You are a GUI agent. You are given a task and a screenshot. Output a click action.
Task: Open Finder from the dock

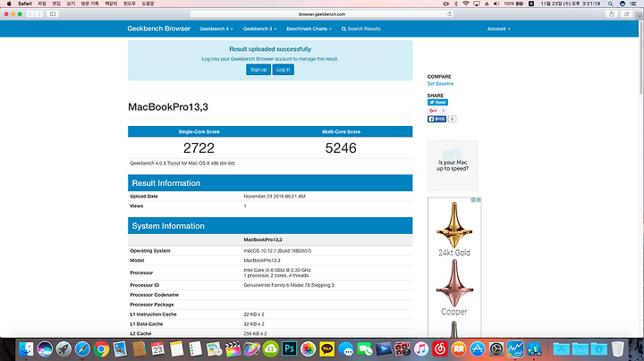pos(26,349)
